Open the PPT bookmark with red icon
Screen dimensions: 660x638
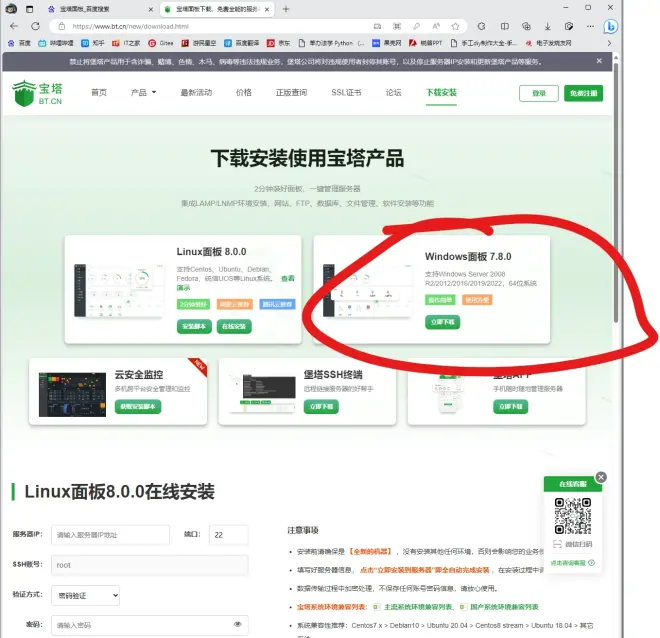point(426,43)
